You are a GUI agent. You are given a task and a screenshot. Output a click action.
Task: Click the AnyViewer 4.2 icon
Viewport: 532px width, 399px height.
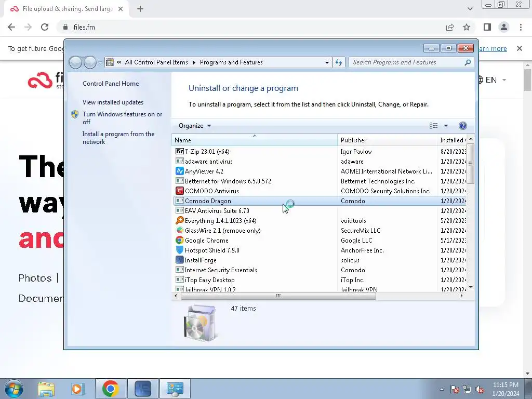pyautogui.click(x=179, y=171)
